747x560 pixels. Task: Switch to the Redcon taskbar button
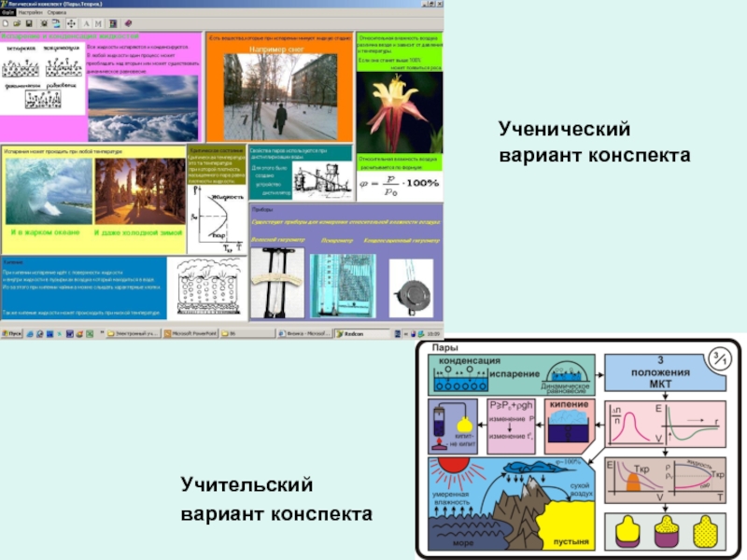(x=362, y=334)
